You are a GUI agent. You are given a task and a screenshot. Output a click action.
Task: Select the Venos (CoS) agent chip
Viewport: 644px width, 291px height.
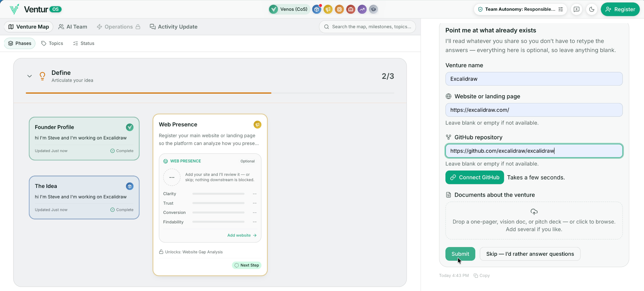pyautogui.click(x=289, y=9)
